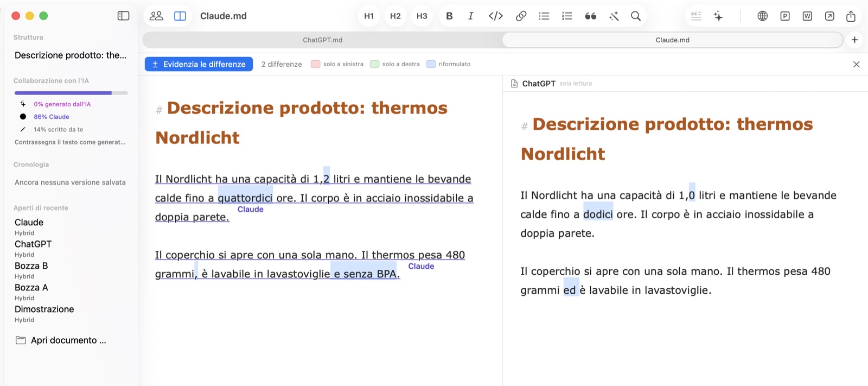This screenshot has width=868, height=386.
Task: Click the solo a destra swatch
Action: [x=374, y=64]
